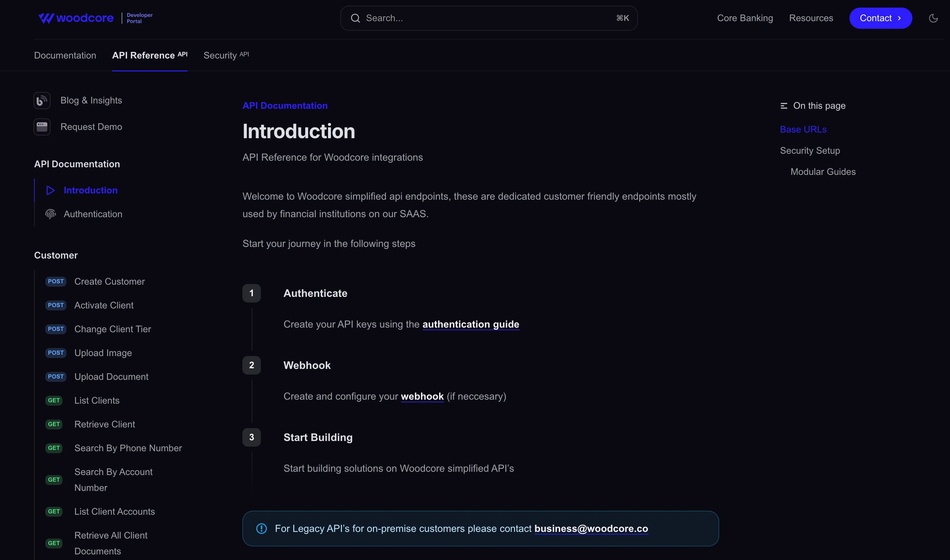Follow the authentication guide link
The image size is (950, 560).
pos(471,324)
